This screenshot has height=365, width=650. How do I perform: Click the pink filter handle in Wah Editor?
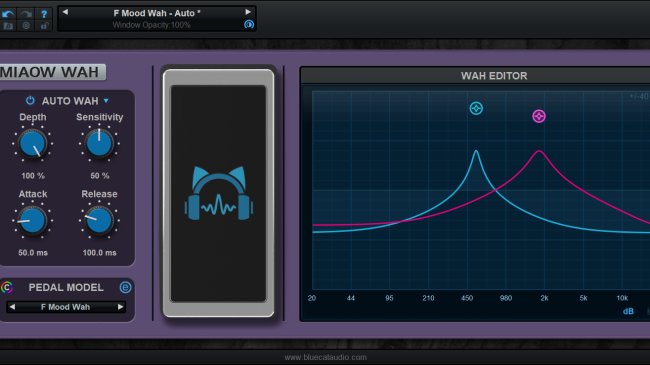[x=539, y=116]
